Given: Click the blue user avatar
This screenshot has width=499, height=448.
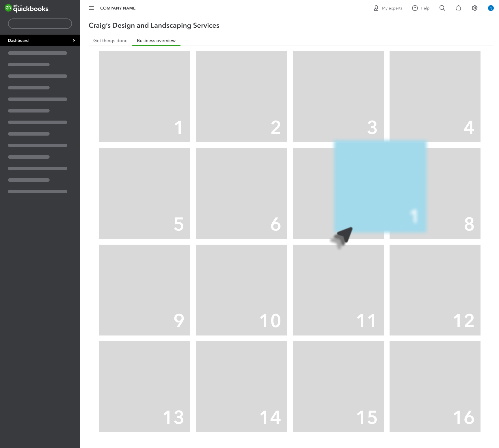Looking at the screenshot, I should 491,8.
